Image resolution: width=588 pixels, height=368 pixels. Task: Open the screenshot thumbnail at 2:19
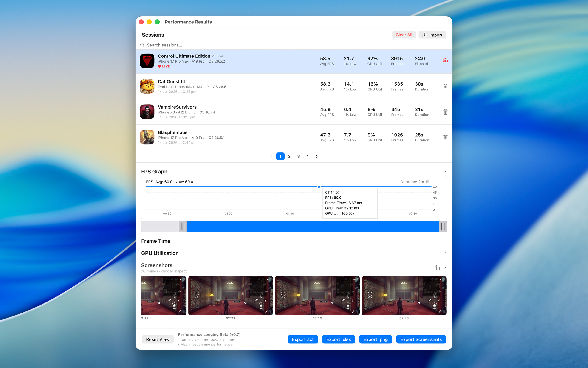[164, 296]
